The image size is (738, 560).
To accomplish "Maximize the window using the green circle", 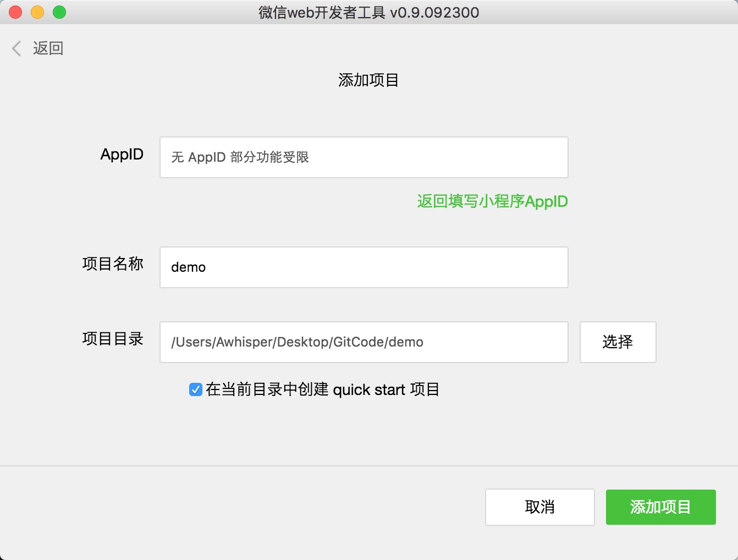I will pos(59,12).
